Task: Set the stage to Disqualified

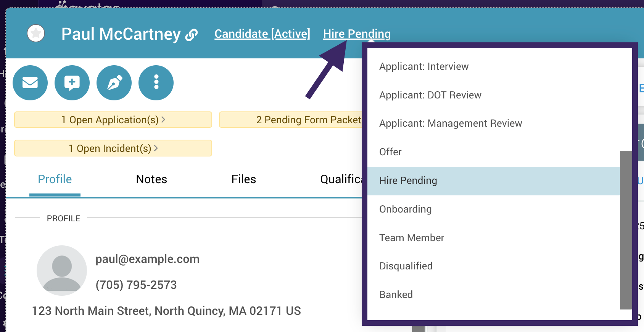Action: 406,266
